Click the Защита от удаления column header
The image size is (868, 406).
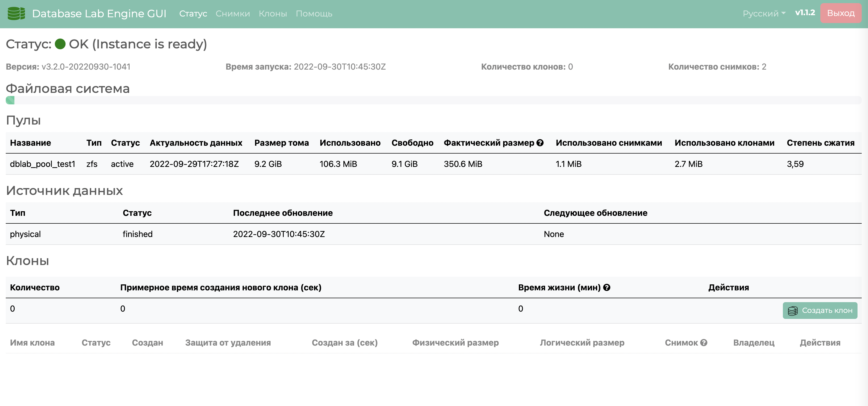click(228, 342)
